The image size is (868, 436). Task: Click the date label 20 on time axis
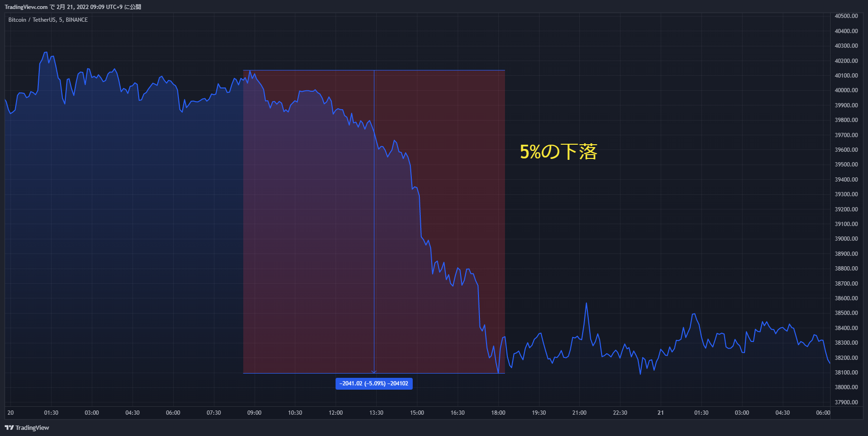(10, 413)
